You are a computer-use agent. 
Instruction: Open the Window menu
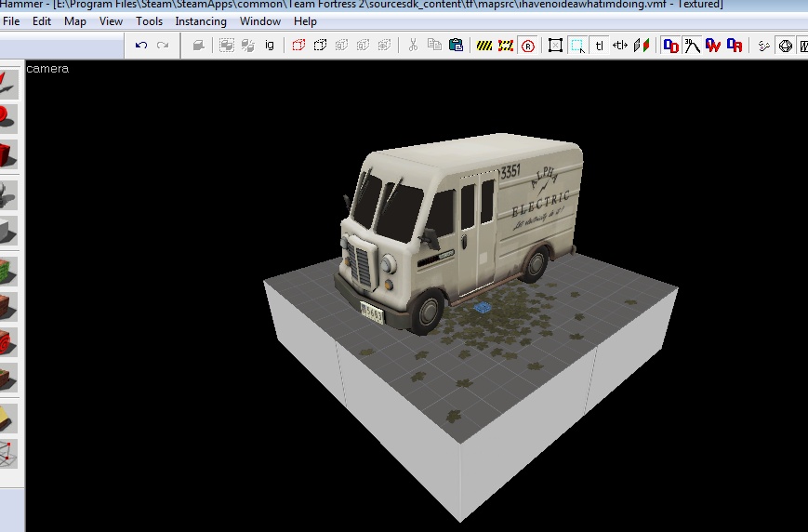[x=260, y=21]
